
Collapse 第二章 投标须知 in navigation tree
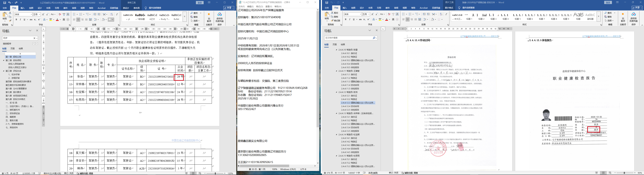[x=4, y=60]
